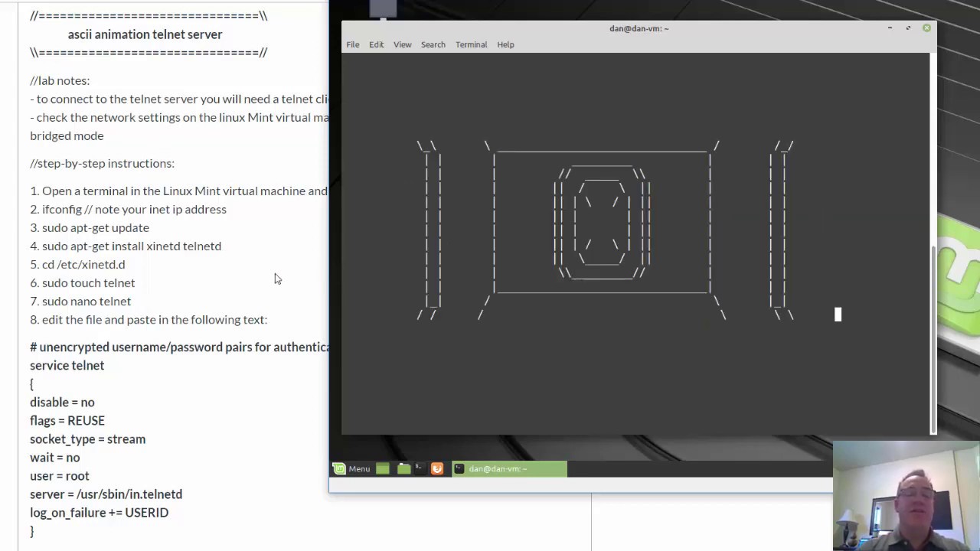Click the 'wait = no' line
The image size is (980, 551).
coord(54,457)
